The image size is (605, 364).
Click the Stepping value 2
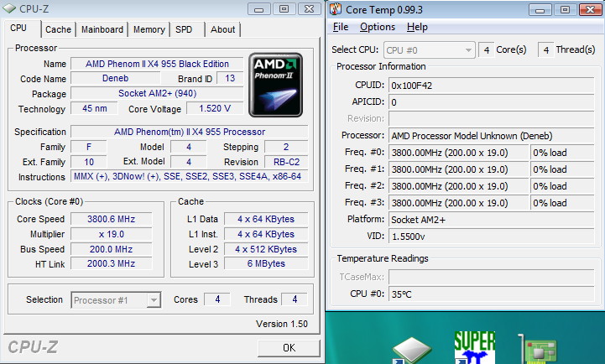pos(286,147)
